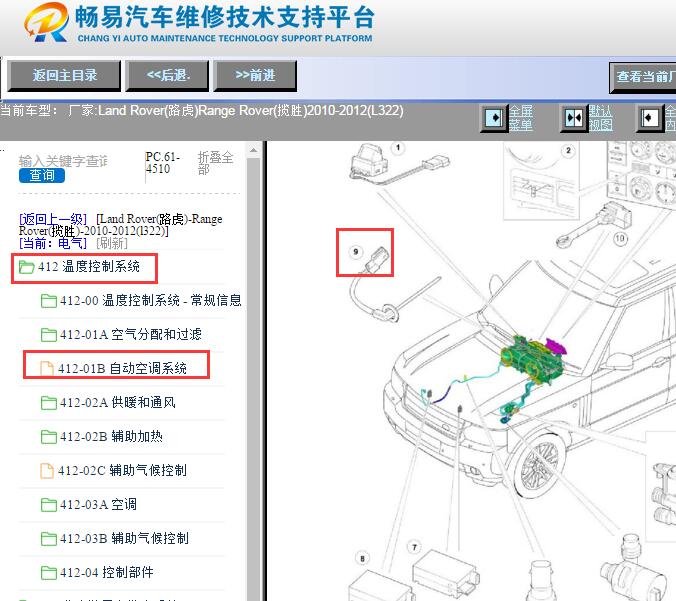The height and width of the screenshot is (601, 676).
Task: Click callout number 8 in the diagram
Action: 362,559
